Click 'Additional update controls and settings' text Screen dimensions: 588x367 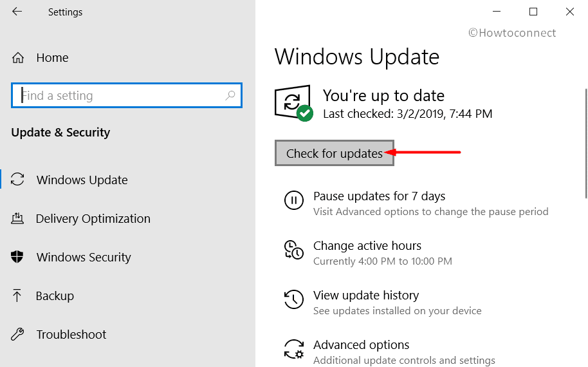coord(404,361)
